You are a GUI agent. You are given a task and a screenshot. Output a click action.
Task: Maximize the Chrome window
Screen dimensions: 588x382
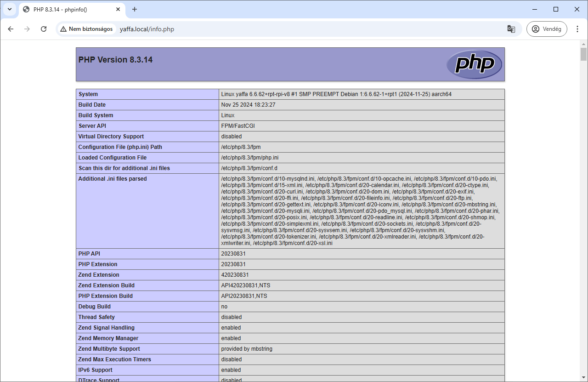[556, 9]
